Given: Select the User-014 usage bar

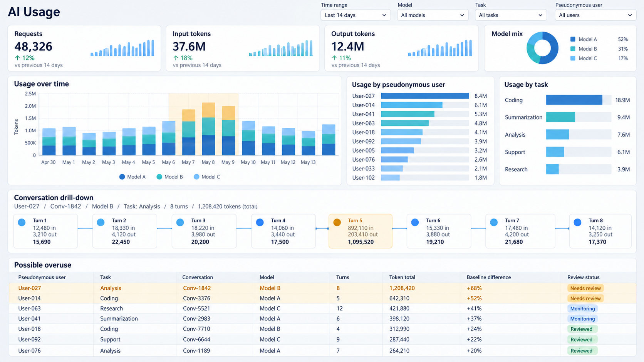Looking at the screenshot, I should 412,105.
